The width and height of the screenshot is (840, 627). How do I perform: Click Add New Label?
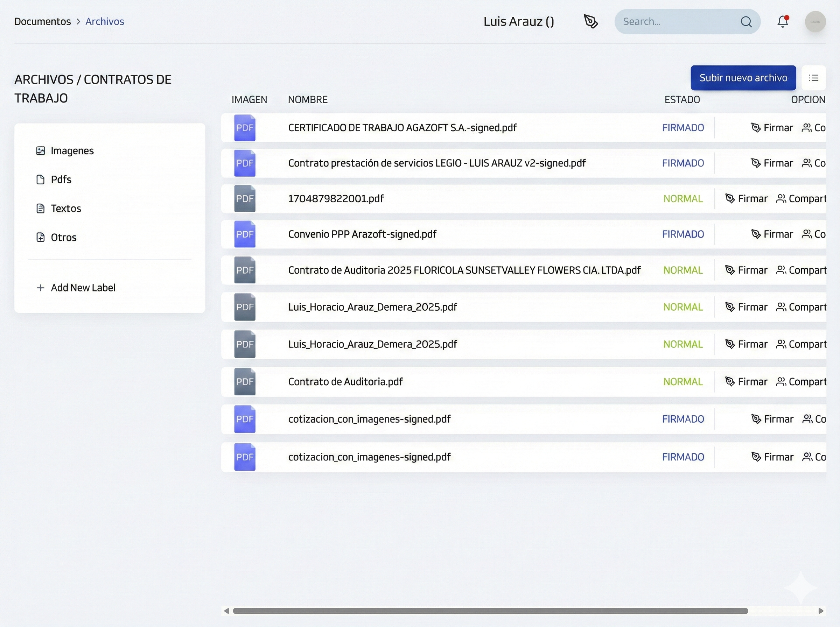tap(83, 288)
